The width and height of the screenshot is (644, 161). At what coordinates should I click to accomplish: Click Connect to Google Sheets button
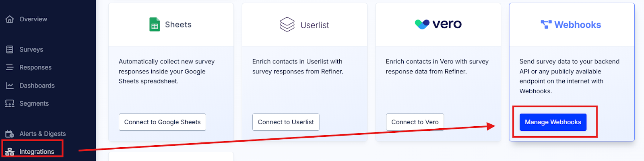click(x=162, y=122)
